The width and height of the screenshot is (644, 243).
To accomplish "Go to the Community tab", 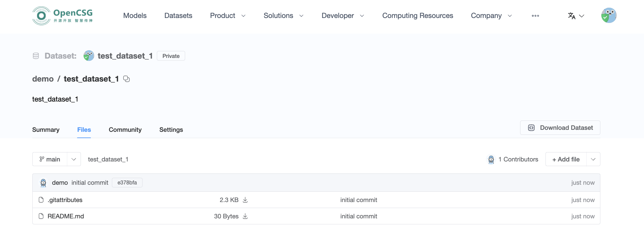I will click(125, 130).
